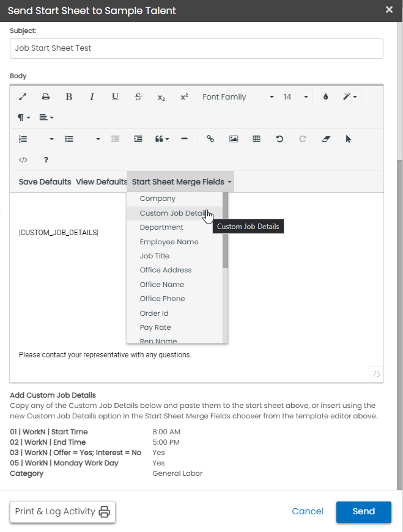Click the select all cursor icon
The image size is (403, 532).
click(349, 139)
